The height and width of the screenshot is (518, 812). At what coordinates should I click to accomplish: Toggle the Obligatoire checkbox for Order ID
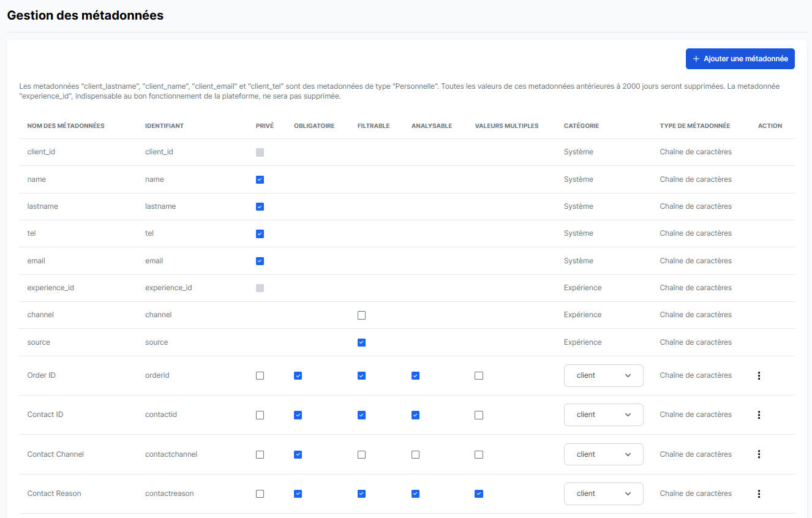pyautogui.click(x=298, y=375)
